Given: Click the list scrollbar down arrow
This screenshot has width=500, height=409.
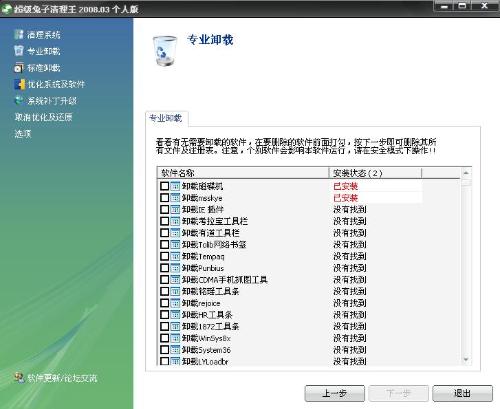Looking at the screenshot, I should click(x=466, y=359).
